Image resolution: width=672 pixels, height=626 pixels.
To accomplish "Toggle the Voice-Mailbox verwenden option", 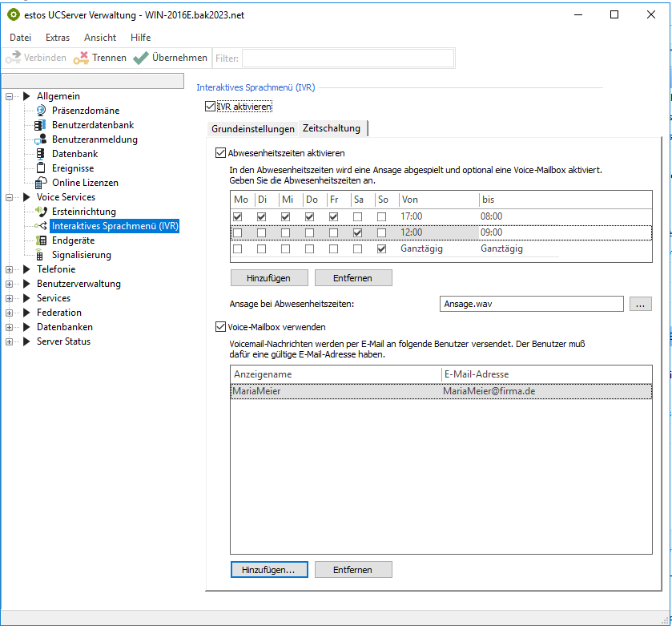I will tap(220, 326).
